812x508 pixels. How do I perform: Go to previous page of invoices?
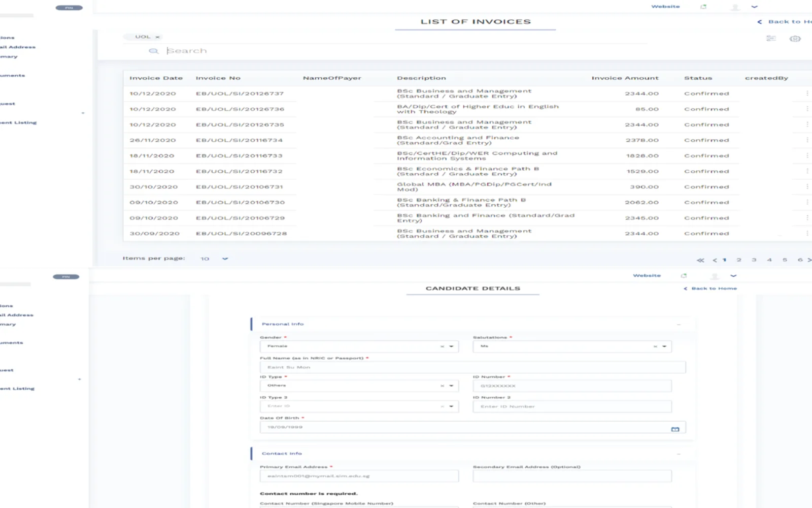point(715,260)
